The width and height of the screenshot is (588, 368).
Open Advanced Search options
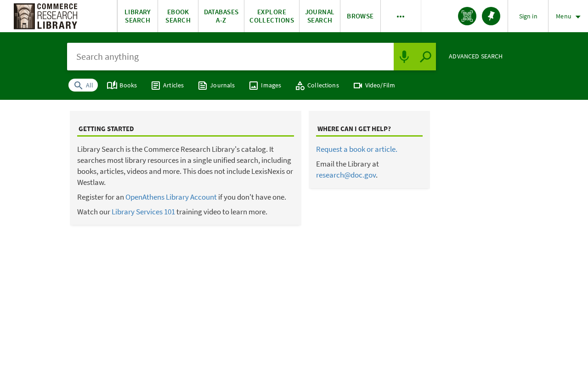475,57
